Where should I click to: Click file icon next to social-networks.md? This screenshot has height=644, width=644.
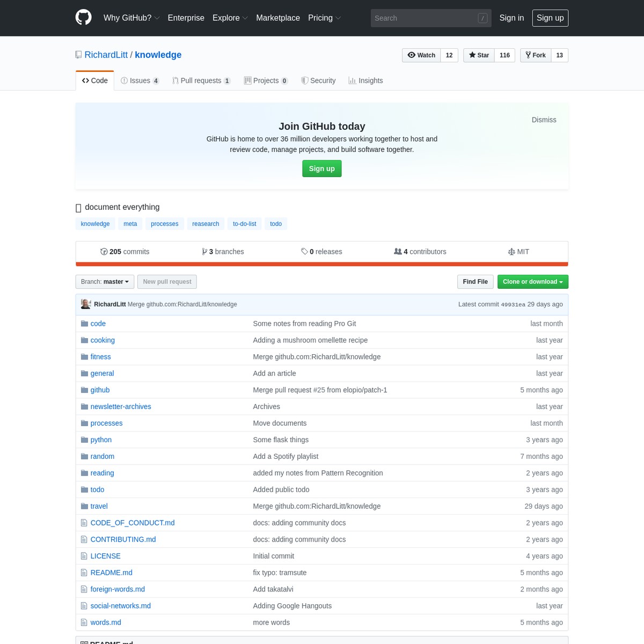tap(84, 606)
